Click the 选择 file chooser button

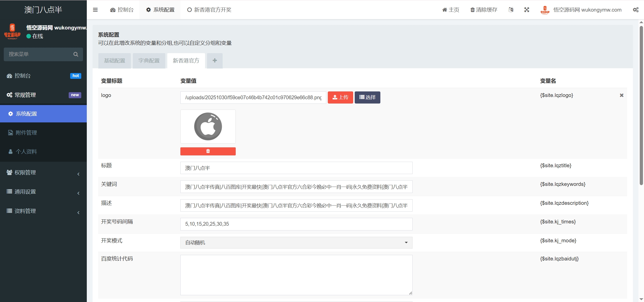coord(367,97)
